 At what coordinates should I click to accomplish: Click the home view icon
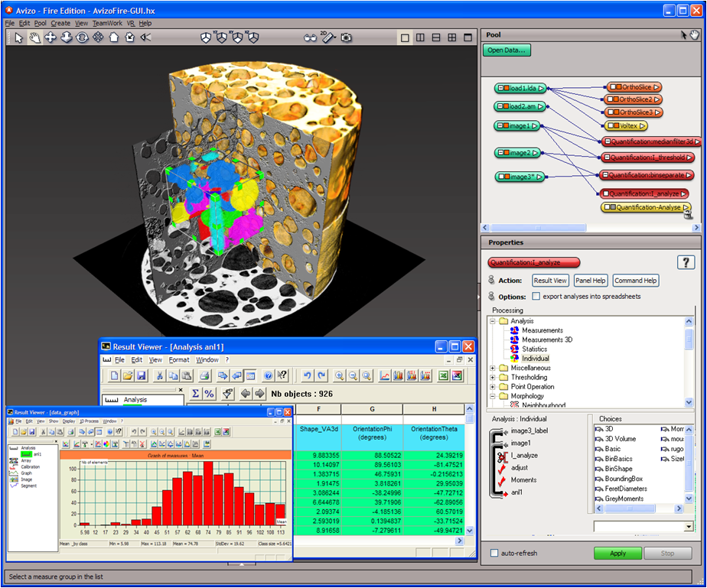tap(114, 37)
